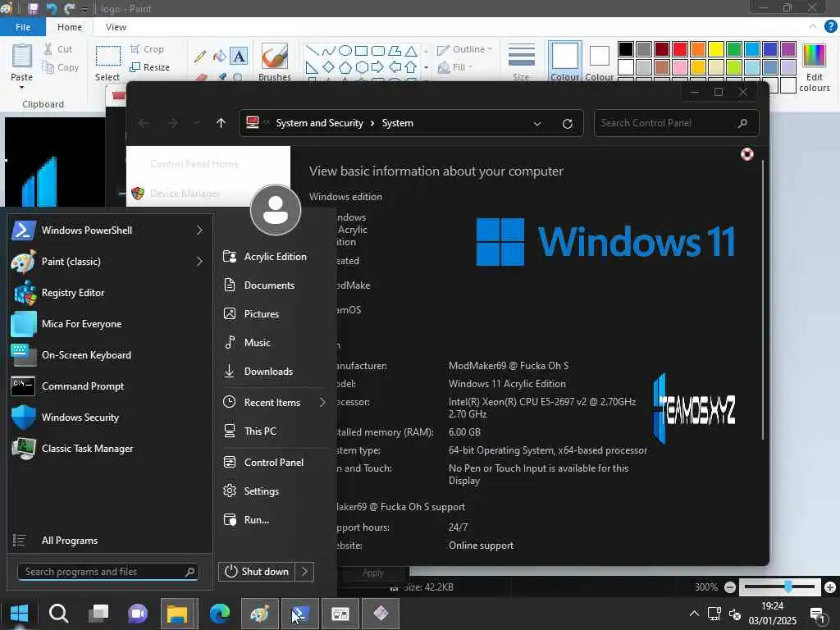This screenshot has height=630, width=840.
Task: Expand Paint (classic) jump list arrow
Action: tap(200, 262)
